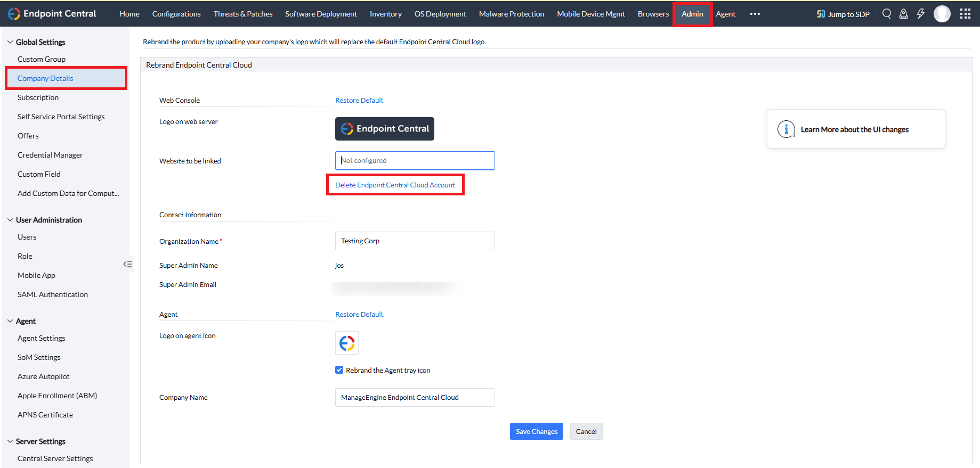The width and height of the screenshot is (980, 468).
Task: Open Add Custom Data for Computers
Action: [x=68, y=193]
